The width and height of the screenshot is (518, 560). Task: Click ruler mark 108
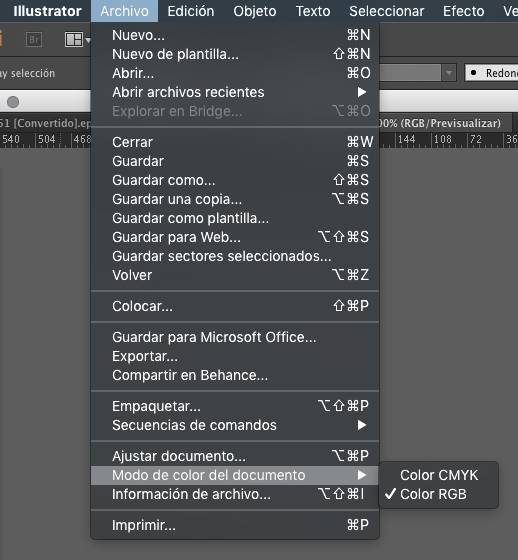(x=443, y=139)
